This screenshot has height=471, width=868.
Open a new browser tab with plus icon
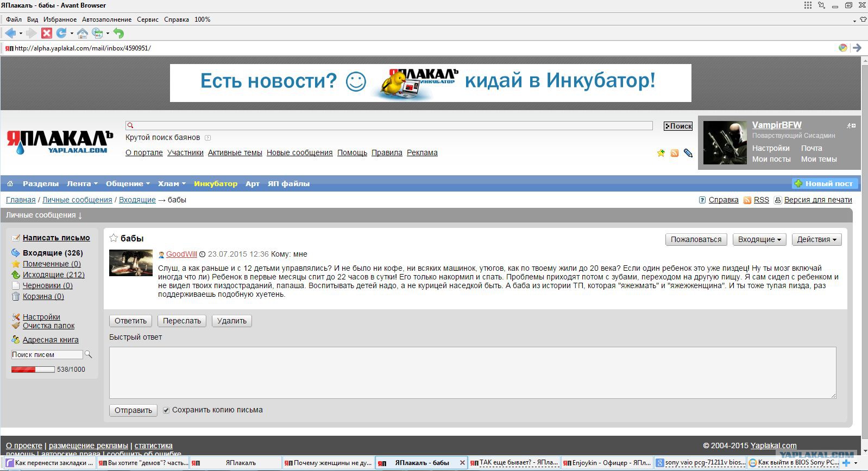coord(846,463)
